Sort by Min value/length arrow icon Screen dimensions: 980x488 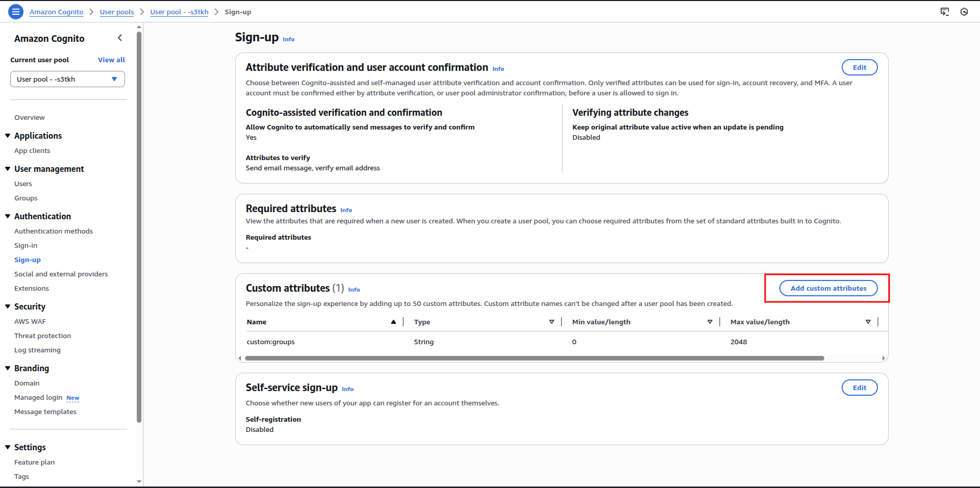710,322
